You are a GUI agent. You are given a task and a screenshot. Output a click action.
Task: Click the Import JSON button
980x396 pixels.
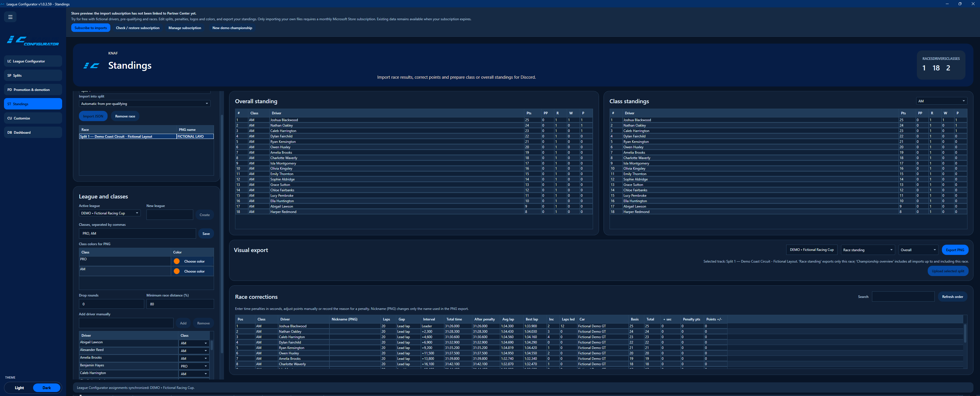click(x=93, y=116)
